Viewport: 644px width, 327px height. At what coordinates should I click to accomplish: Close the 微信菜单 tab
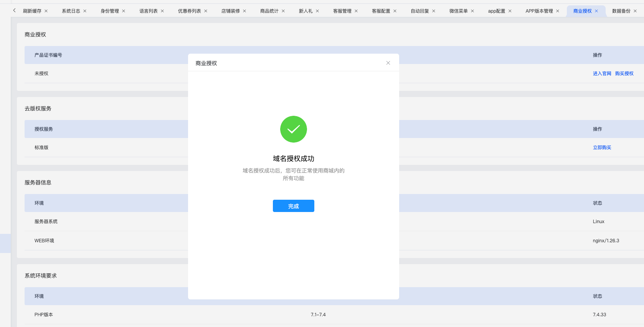click(472, 11)
